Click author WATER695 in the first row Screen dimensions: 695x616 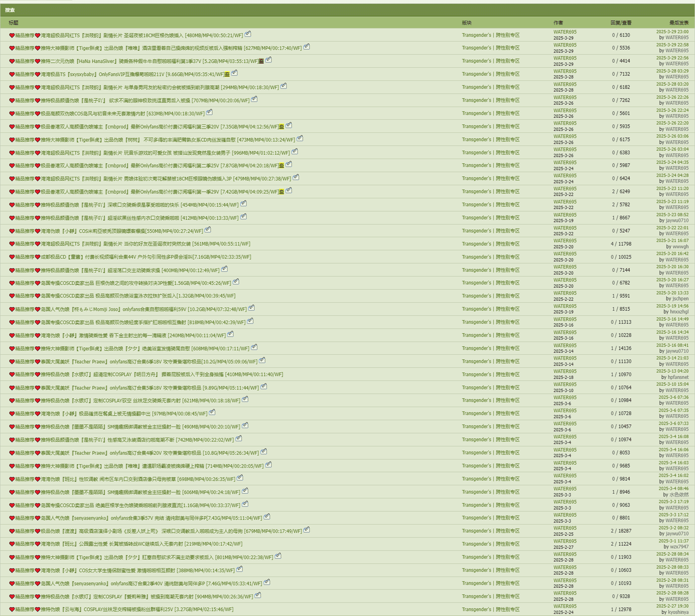coord(565,32)
